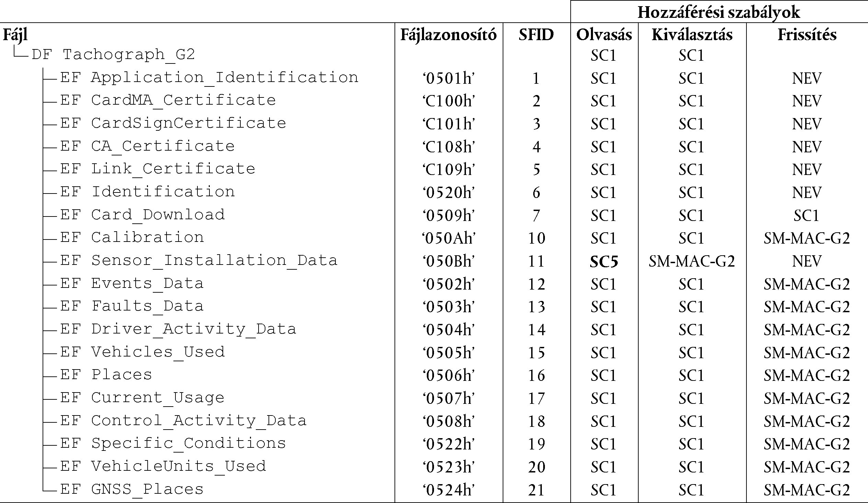
Task: Click the Fájlazonosító column header
Action: tap(448, 35)
